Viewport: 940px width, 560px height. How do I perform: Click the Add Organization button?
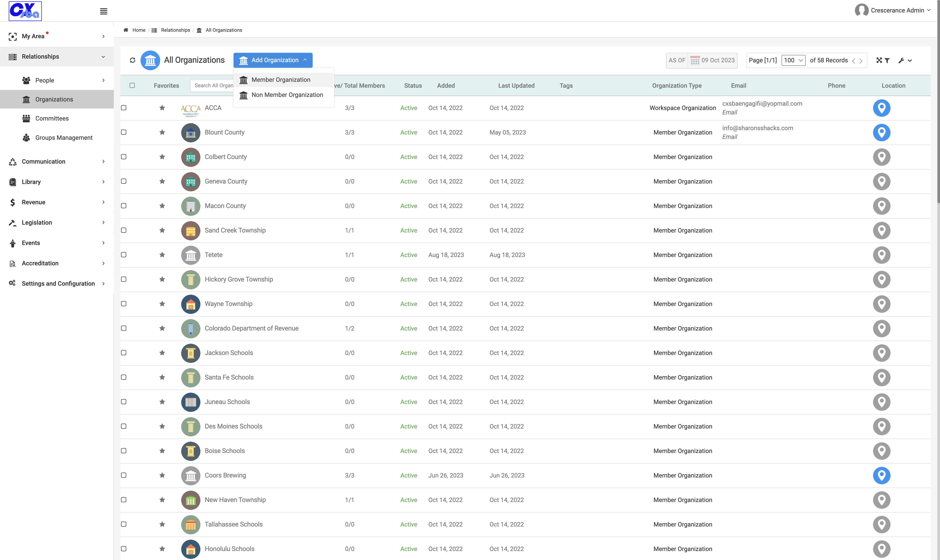pyautogui.click(x=273, y=60)
